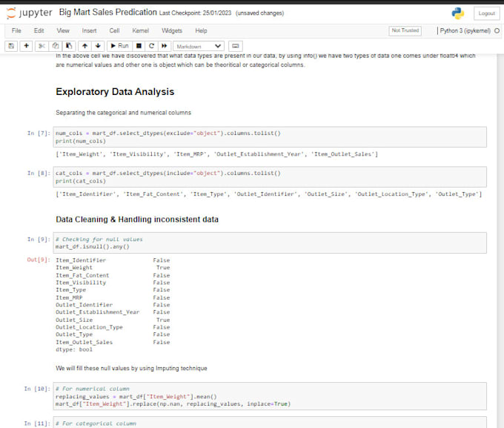
Task: Click the Not Trusted button
Action: pyautogui.click(x=405, y=30)
